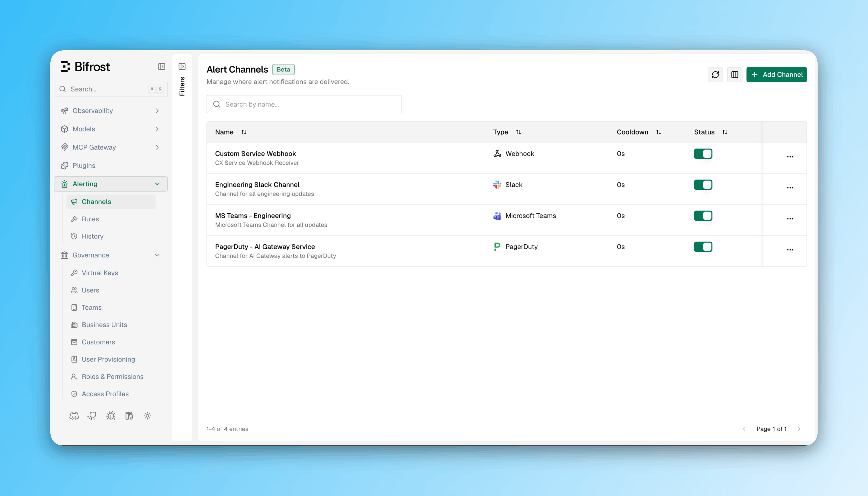Viewport: 868px width, 496px height.
Task: Open actions menu for Custom Service Webhook
Action: (790, 157)
